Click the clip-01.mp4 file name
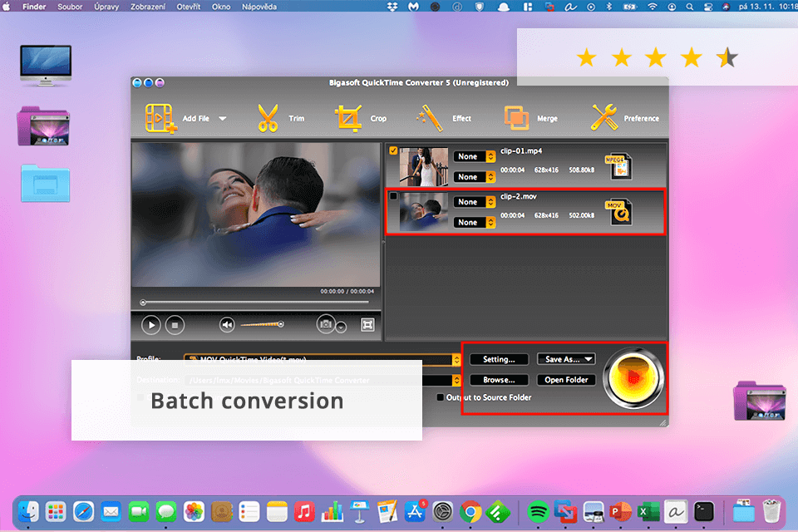This screenshot has height=532, width=798. (521, 150)
